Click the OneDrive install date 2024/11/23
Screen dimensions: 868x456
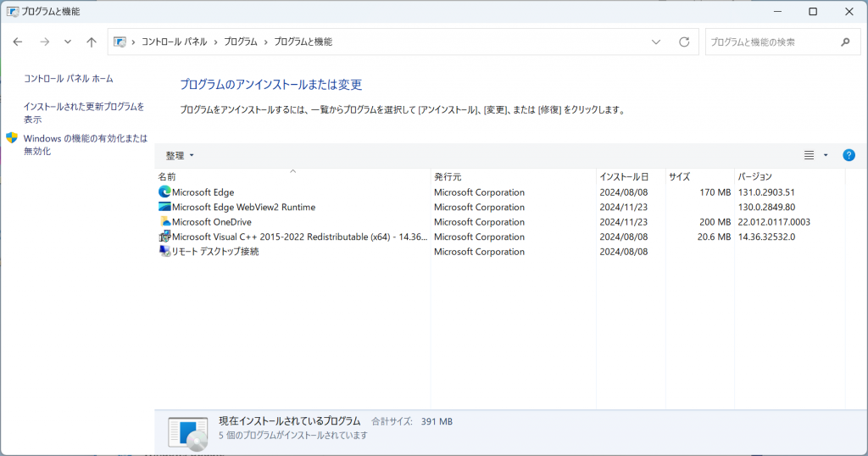623,222
